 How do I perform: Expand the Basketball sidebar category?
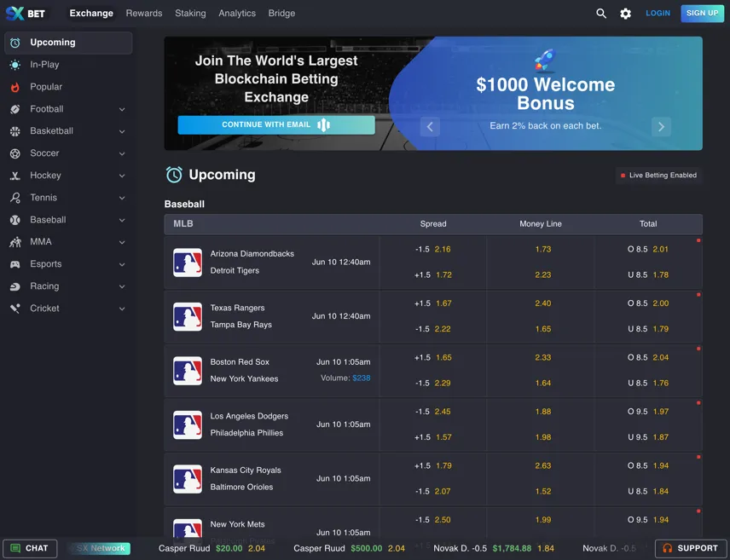pyautogui.click(x=122, y=131)
